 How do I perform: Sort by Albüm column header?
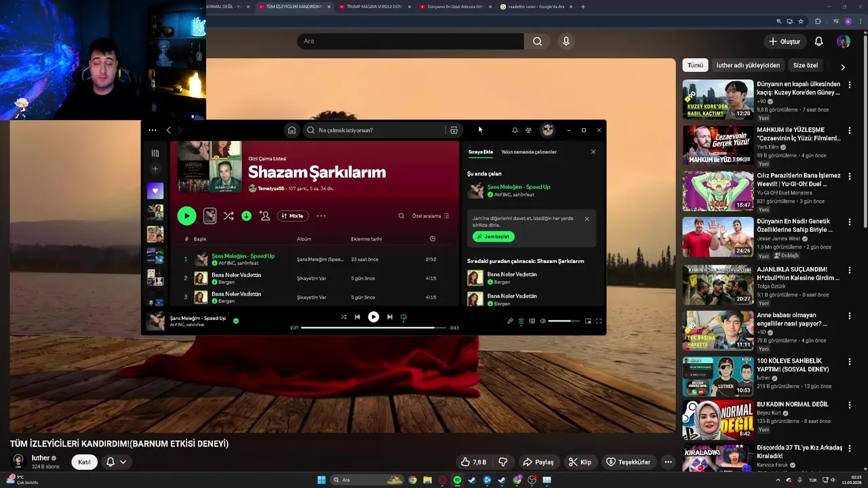[304, 239]
